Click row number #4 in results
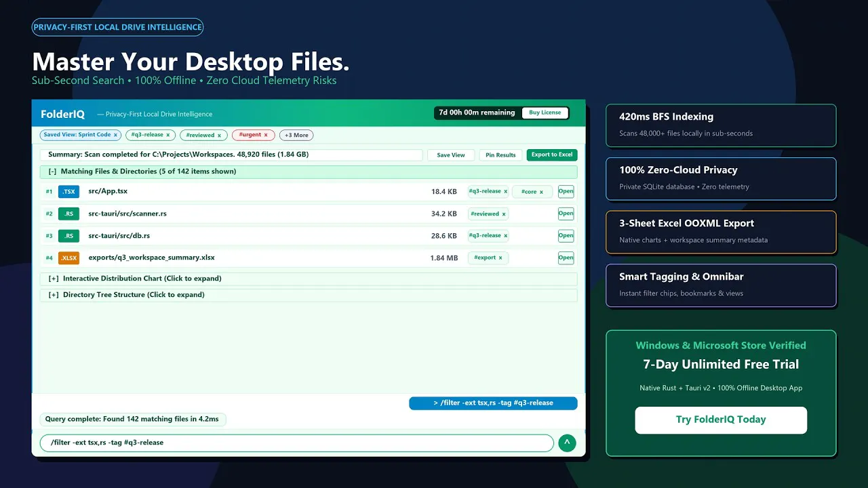 pos(49,258)
